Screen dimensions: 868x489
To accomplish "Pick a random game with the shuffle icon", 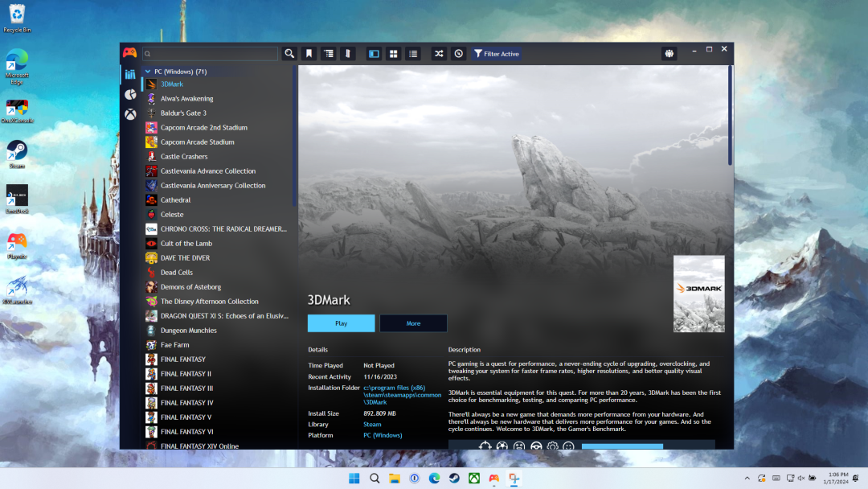I will 438,53.
